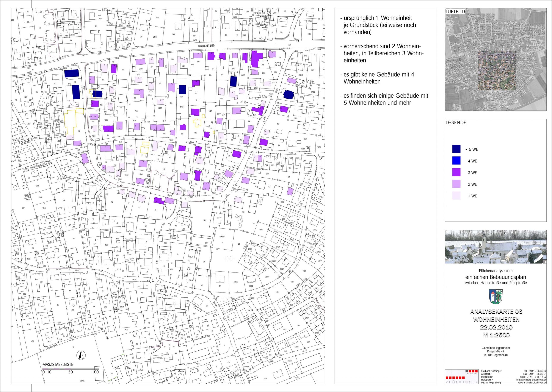Click the pale 1 WE legend swatch
The width and height of the screenshot is (552, 392).
click(456, 196)
